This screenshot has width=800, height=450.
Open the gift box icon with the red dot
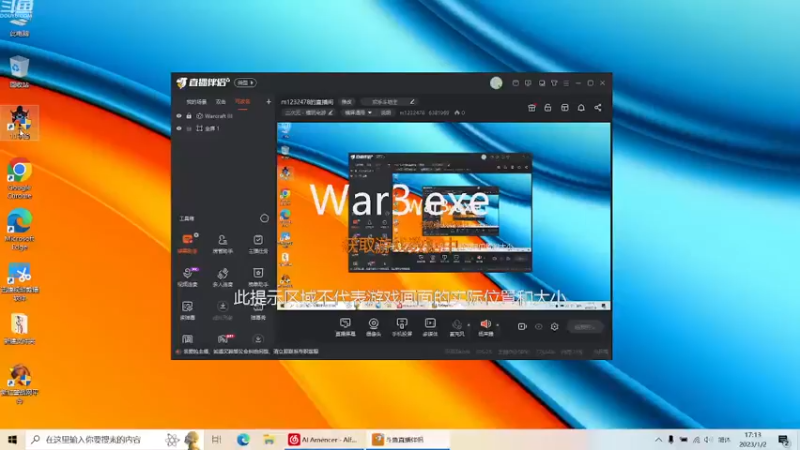(532, 108)
